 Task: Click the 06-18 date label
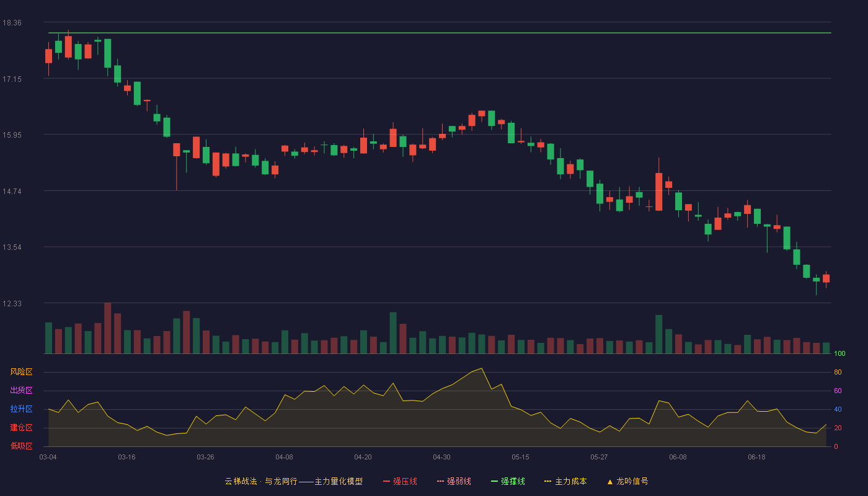(x=757, y=457)
